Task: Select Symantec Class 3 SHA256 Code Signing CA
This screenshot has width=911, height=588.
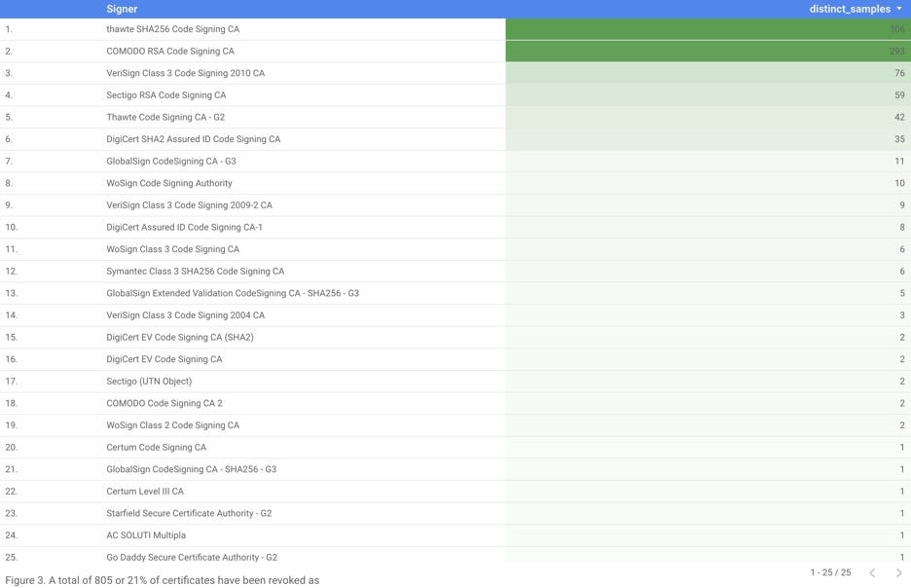Action: 196,272
